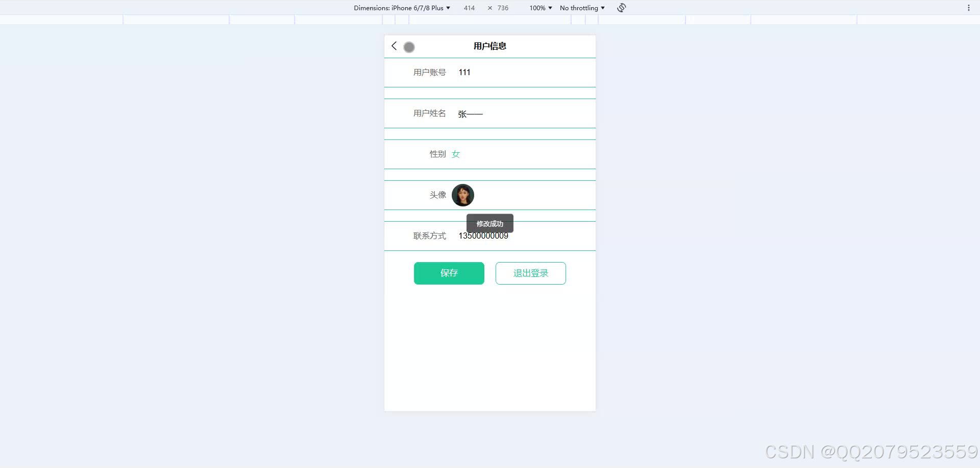Click the rotate device orientation icon
The image size is (980, 468).
pyautogui.click(x=621, y=8)
